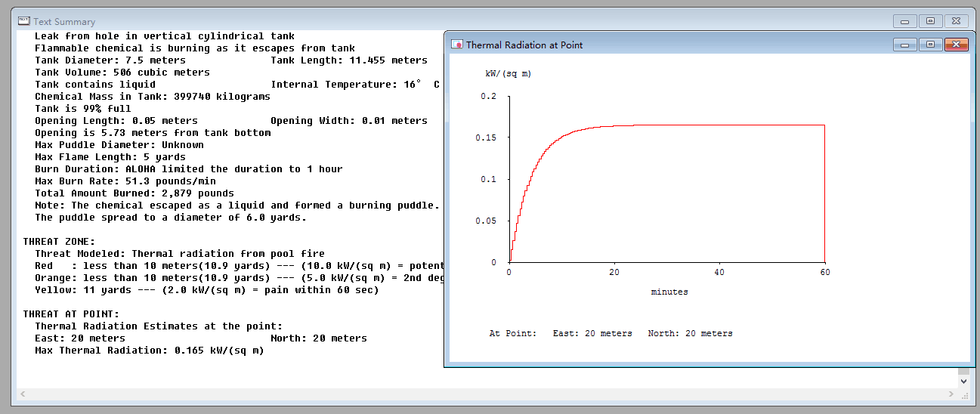Image resolution: width=980 pixels, height=414 pixels.
Task: Click the 'THREAT AT POINT:' heading
Action: pos(71,314)
